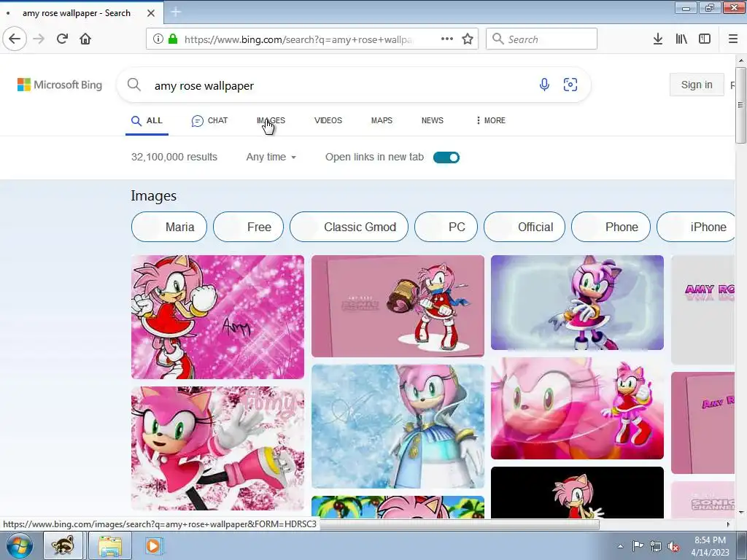Image resolution: width=747 pixels, height=560 pixels.
Task: Click the forward navigation arrow
Action: [x=39, y=39]
